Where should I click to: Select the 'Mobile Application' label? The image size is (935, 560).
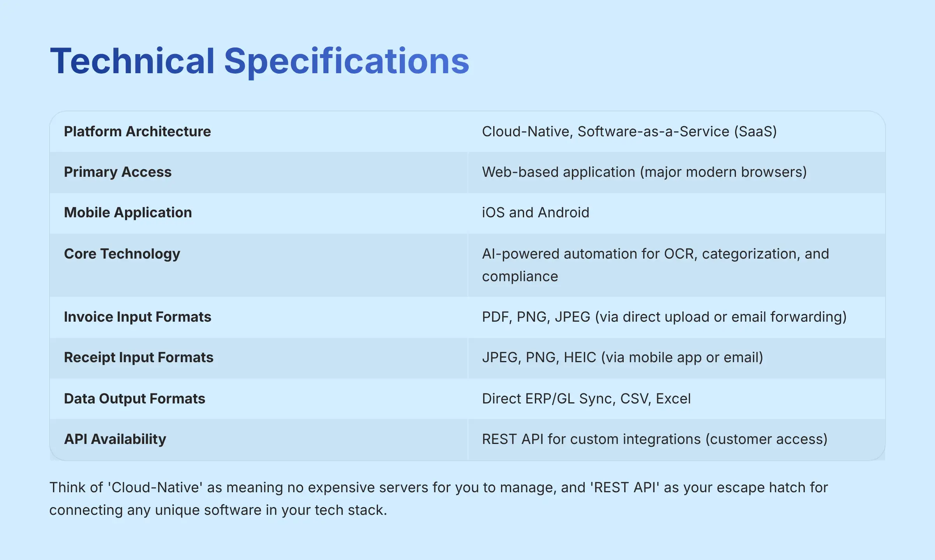coord(128,213)
